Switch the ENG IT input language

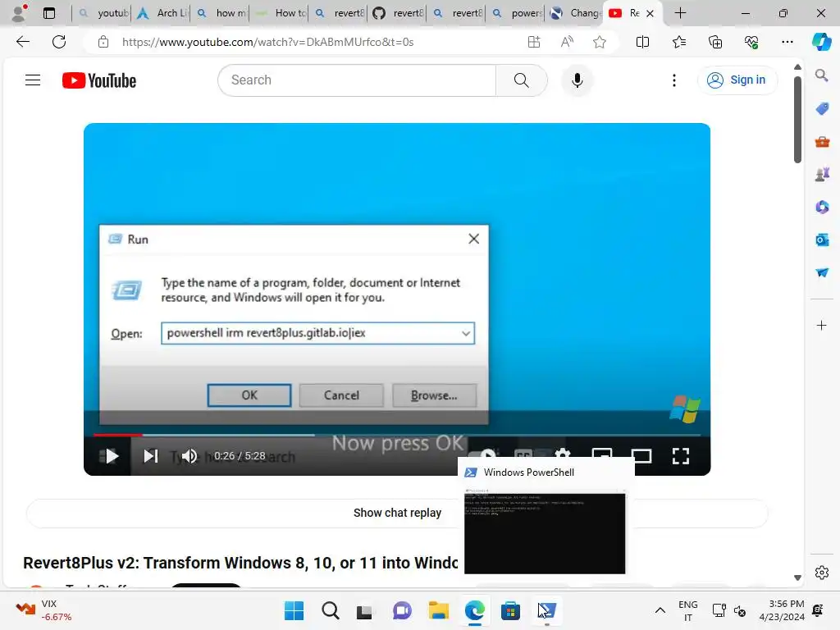click(688, 610)
